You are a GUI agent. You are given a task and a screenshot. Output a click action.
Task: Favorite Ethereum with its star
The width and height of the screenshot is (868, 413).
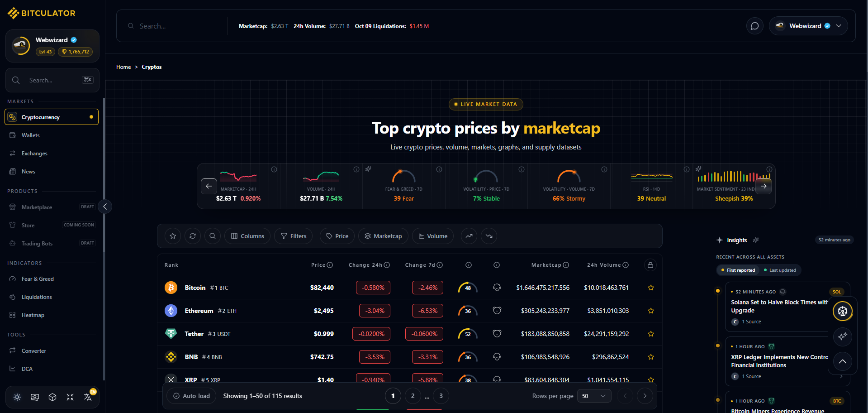coord(651,311)
